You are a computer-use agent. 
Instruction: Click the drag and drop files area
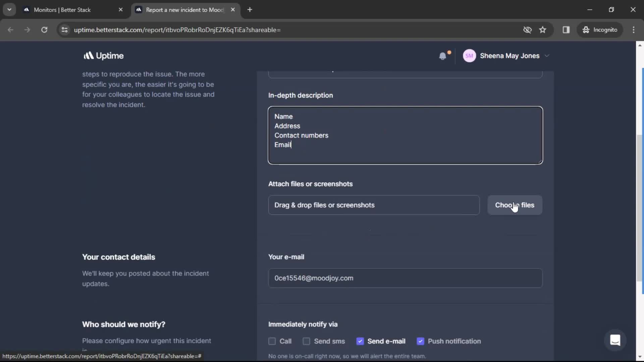click(x=373, y=205)
